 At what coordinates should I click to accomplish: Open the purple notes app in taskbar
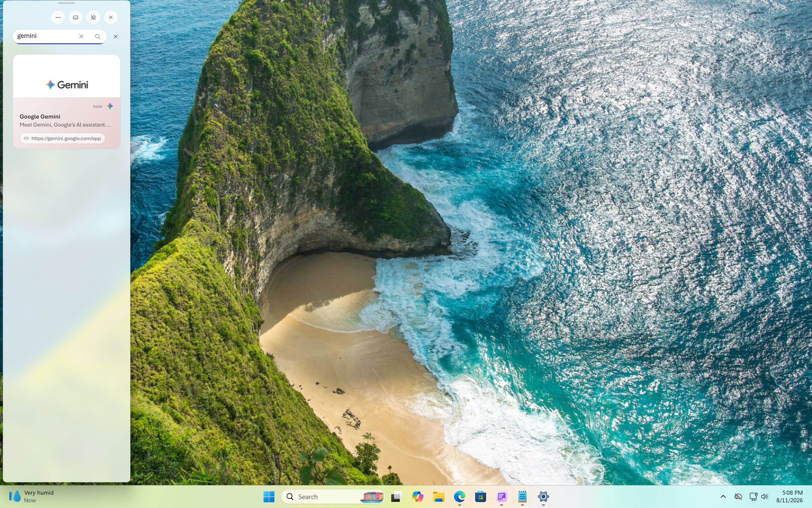[x=502, y=497]
